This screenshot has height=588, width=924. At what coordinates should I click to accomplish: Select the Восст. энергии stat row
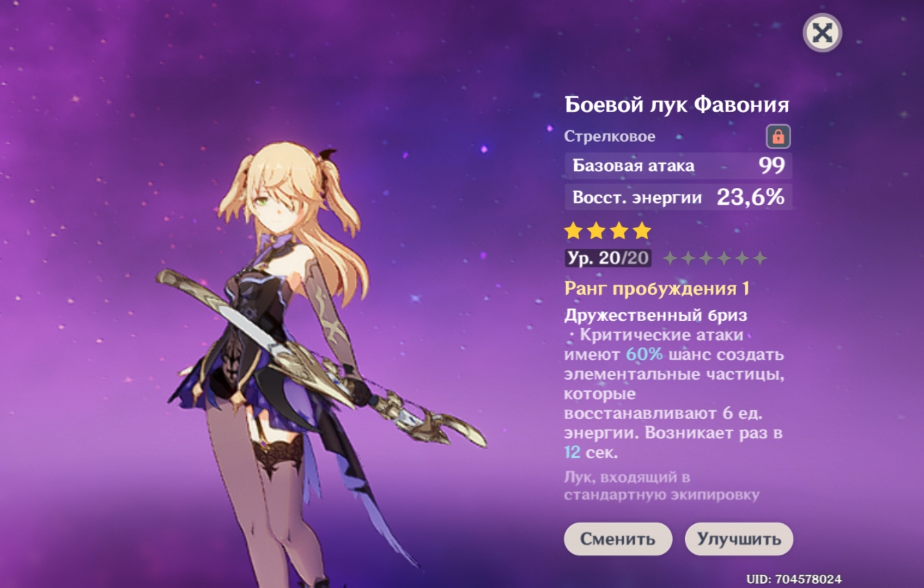pos(678,197)
